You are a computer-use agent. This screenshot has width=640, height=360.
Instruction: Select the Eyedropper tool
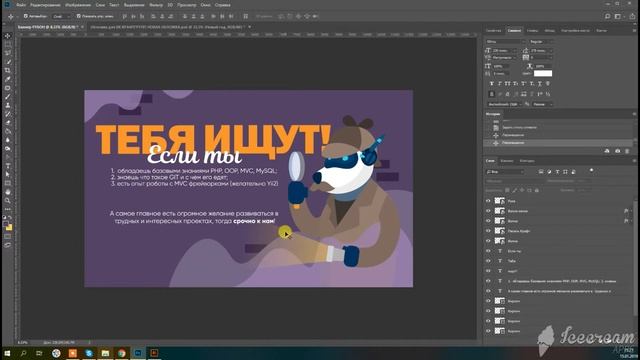(8, 79)
